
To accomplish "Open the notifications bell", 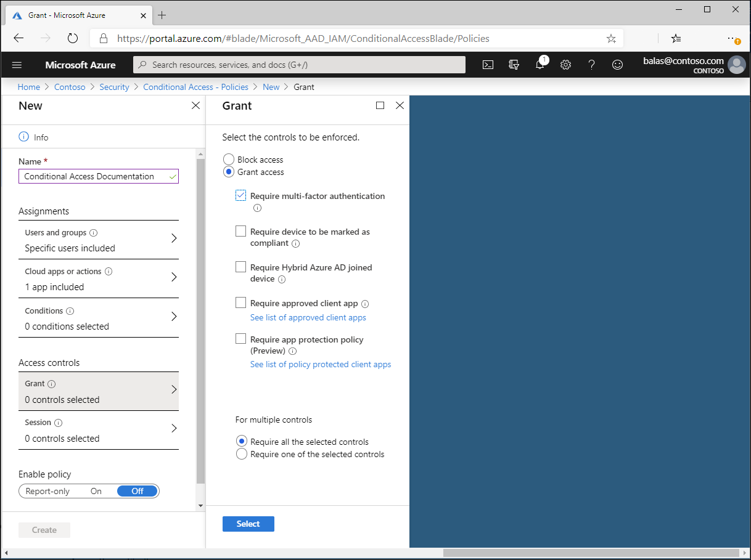I will [x=540, y=65].
